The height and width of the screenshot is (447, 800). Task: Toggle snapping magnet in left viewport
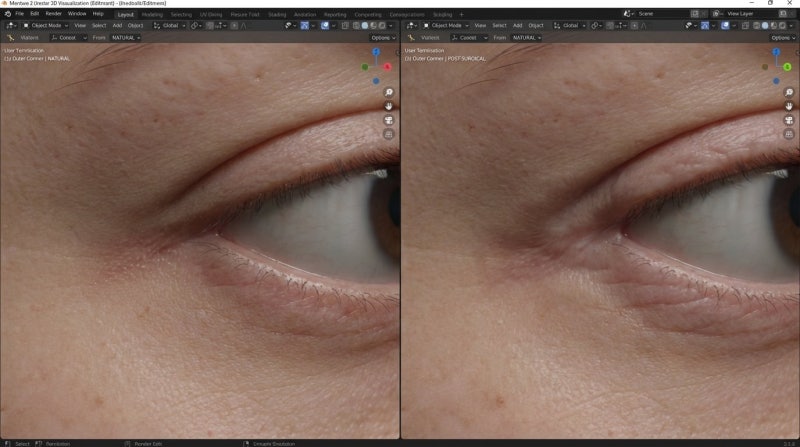210,26
